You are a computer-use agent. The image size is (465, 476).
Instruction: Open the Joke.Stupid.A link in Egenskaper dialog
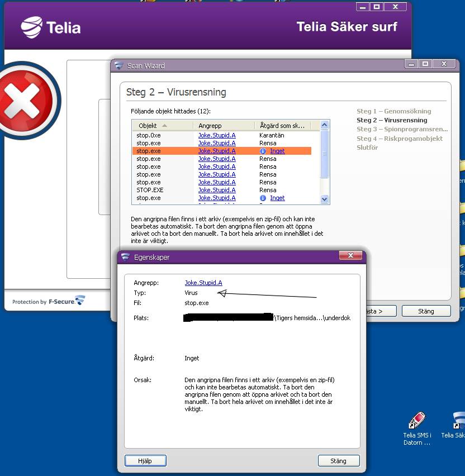point(203,283)
